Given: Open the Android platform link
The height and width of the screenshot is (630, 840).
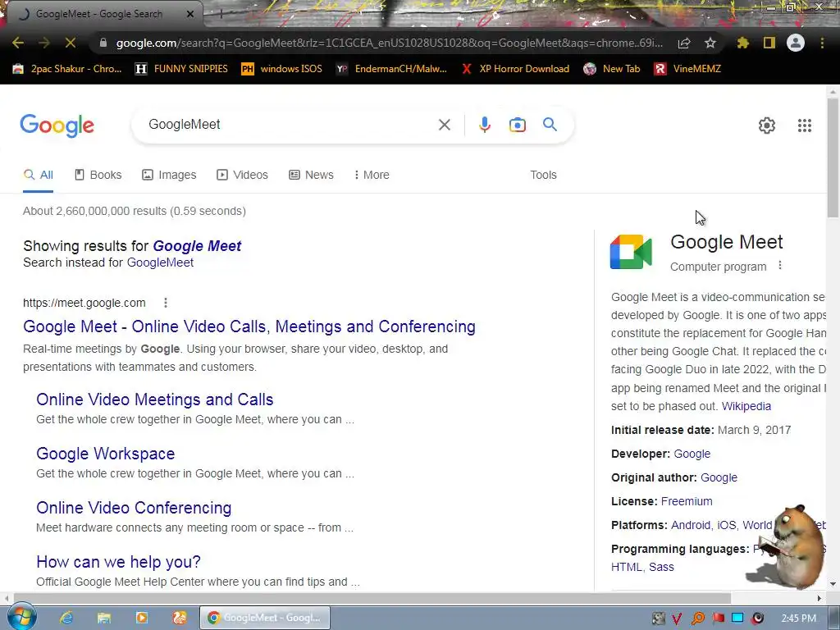Looking at the screenshot, I should point(691,525).
